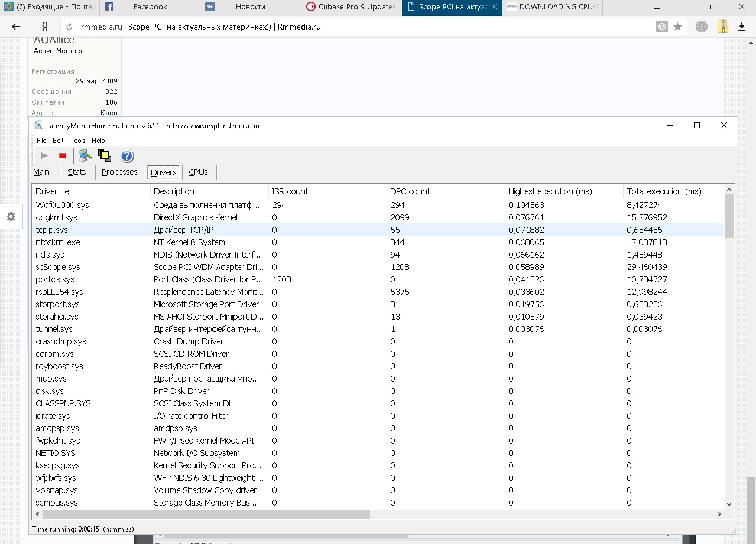The height and width of the screenshot is (544, 756).
Task: Sort by the Description column header
Action: [x=209, y=191]
